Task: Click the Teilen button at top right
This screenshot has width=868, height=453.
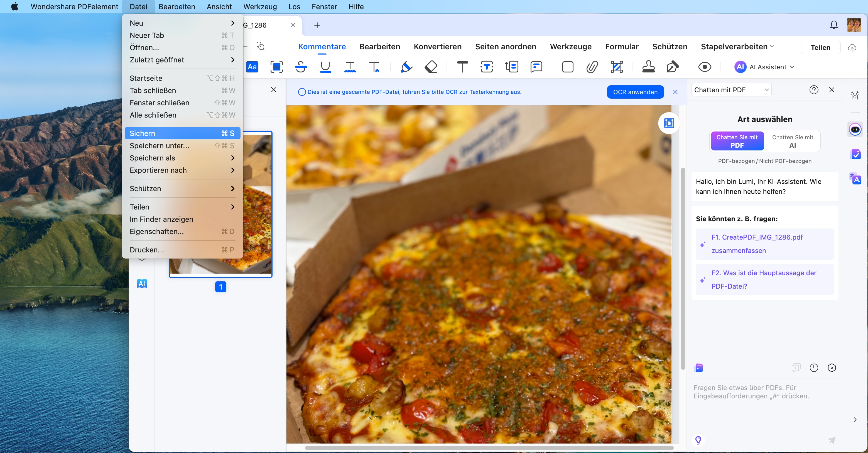Action: click(x=820, y=48)
